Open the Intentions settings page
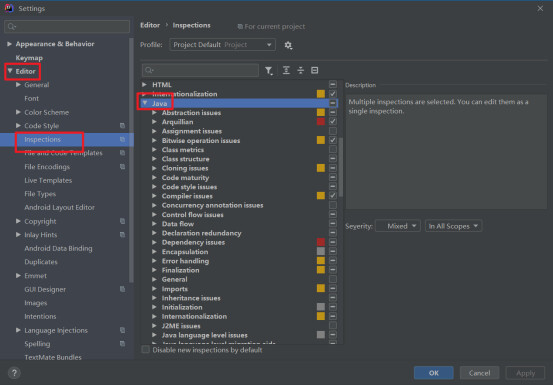This screenshot has width=553, height=386. point(40,316)
